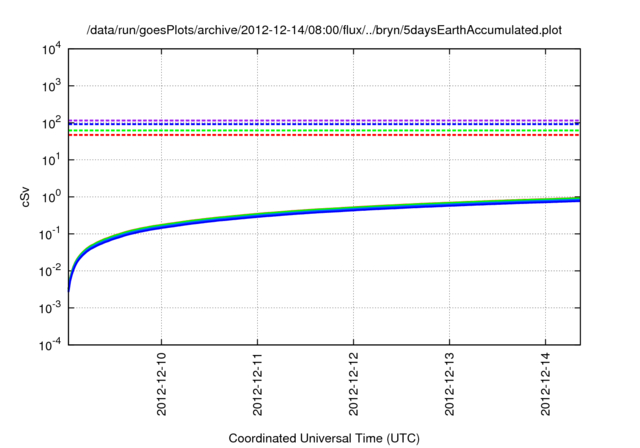
Task: Click the plot file path title
Action: (x=324, y=30)
